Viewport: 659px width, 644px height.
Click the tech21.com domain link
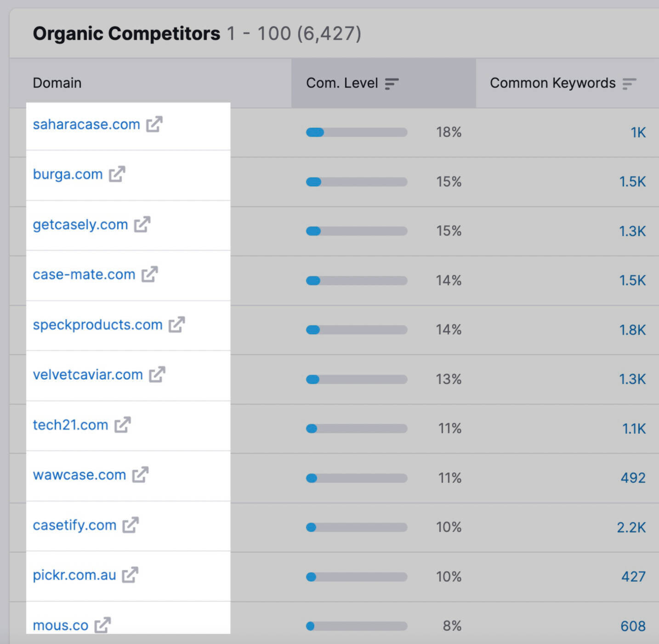[70, 425]
